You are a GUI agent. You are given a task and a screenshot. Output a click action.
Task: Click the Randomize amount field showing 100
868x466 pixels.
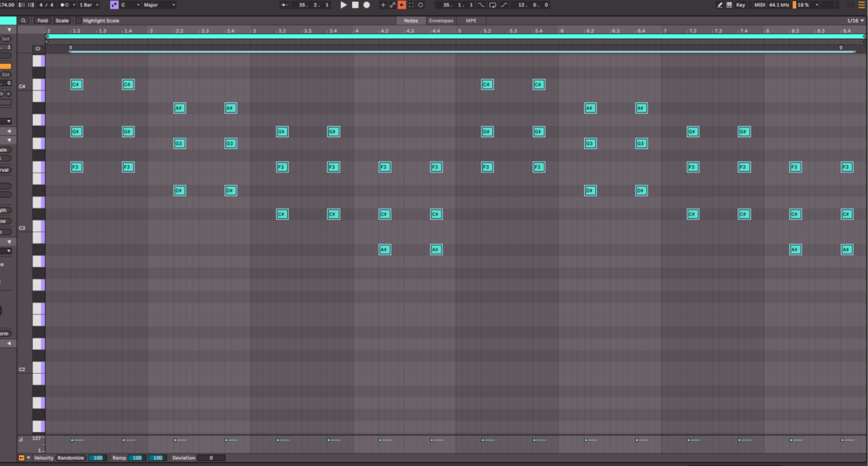click(98, 458)
